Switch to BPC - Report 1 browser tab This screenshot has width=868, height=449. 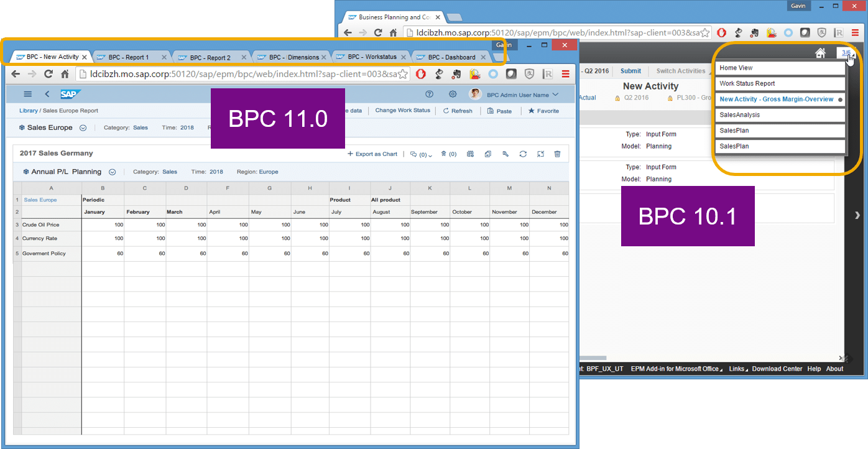tap(128, 57)
